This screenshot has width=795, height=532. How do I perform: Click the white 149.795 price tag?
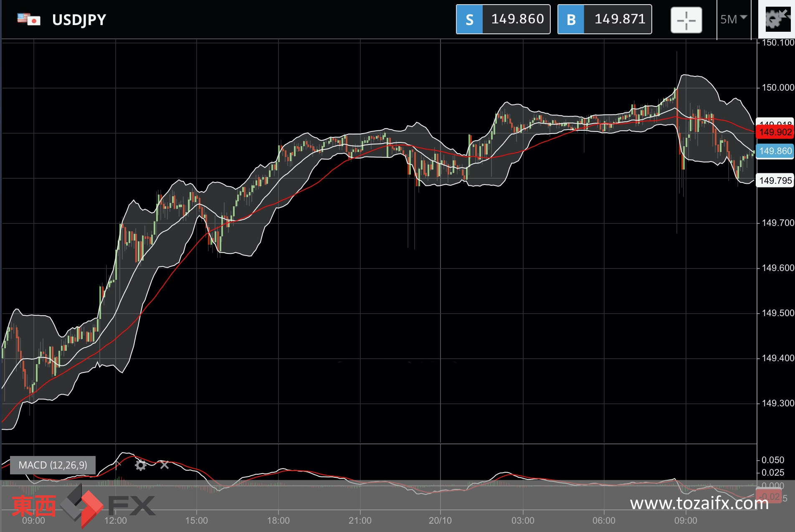(x=775, y=180)
